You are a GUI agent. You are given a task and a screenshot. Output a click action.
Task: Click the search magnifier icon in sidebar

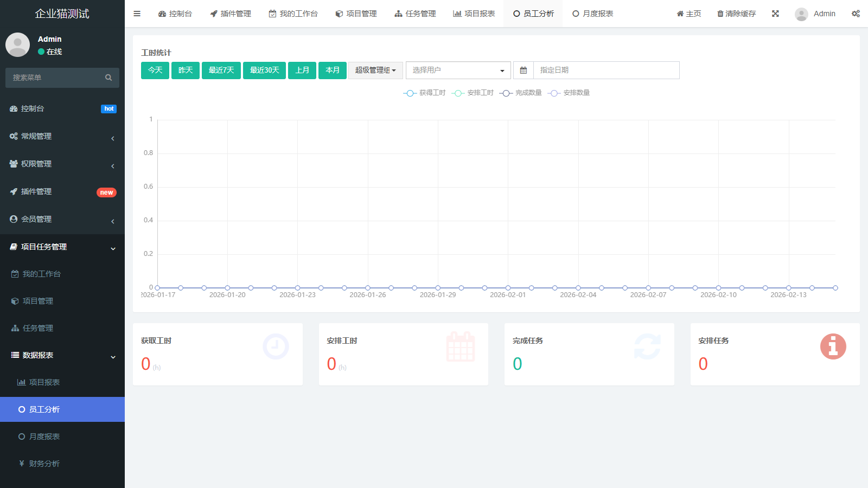[108, 78]
